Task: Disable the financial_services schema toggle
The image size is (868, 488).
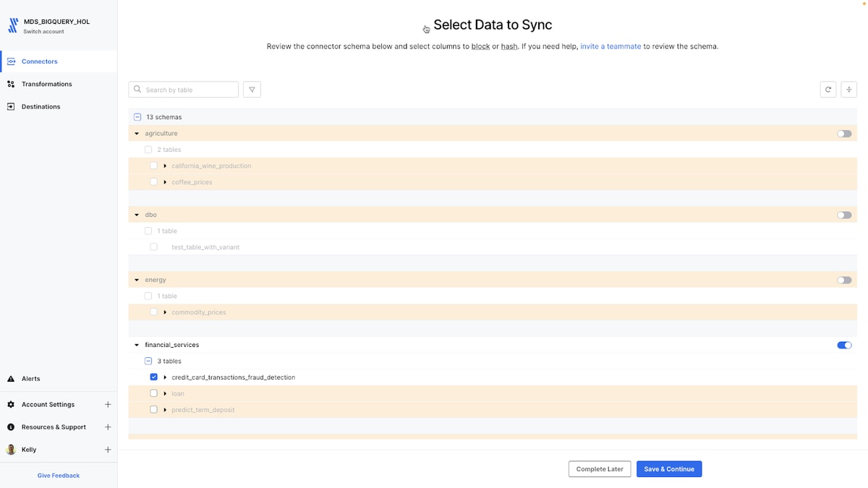Action: [844, 345]
